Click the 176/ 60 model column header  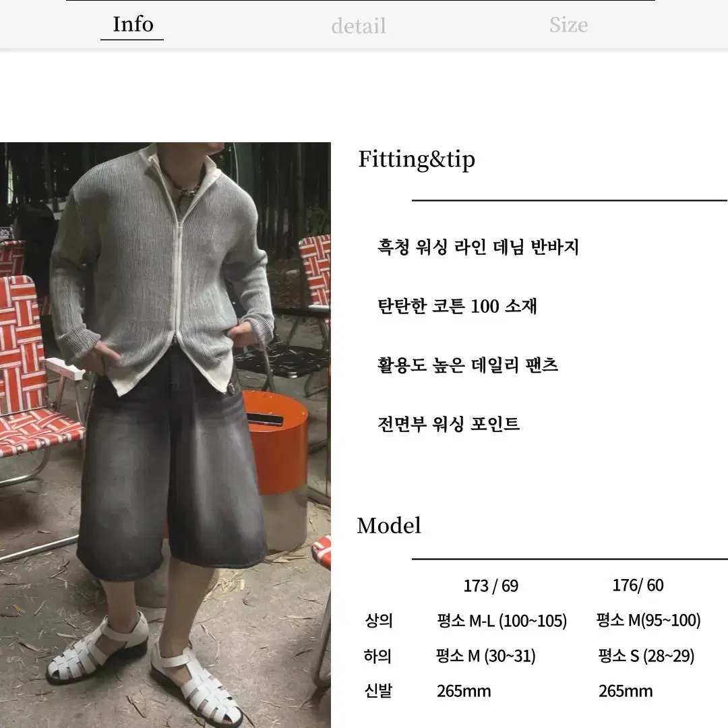coord(638,586)
